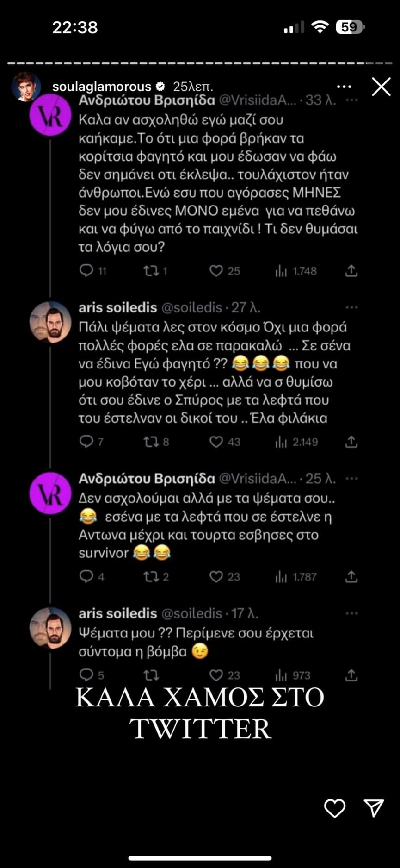
Task: Share the story via paper plane icon
Action: coord(374,808)
